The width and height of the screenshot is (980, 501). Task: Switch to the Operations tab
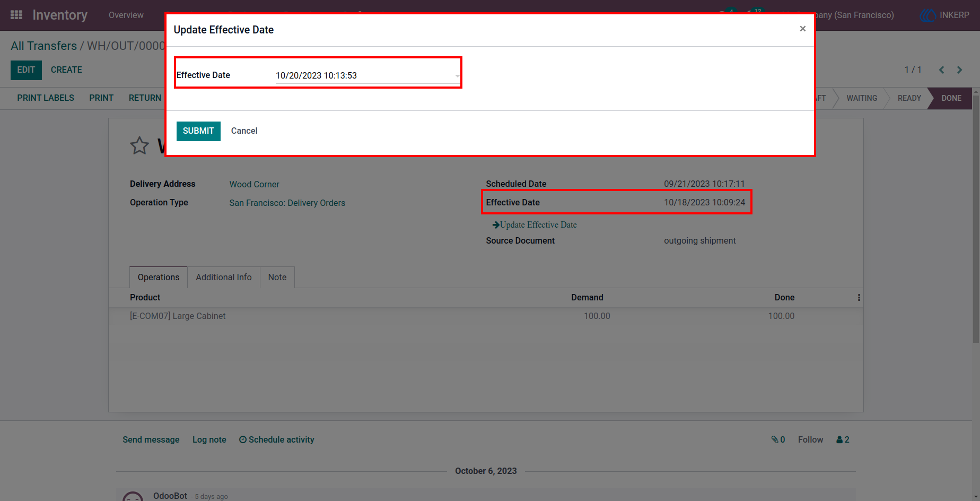(x=159, y=278)
